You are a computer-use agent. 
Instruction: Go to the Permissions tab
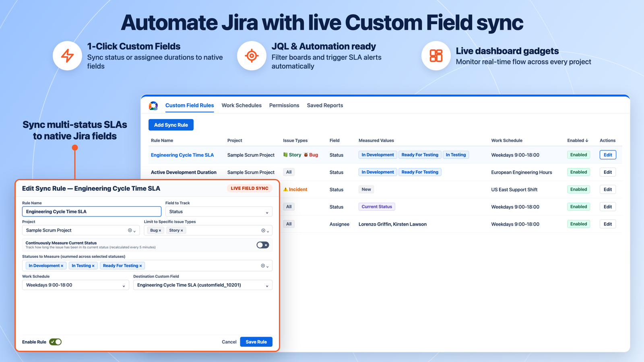click(284, 105)
